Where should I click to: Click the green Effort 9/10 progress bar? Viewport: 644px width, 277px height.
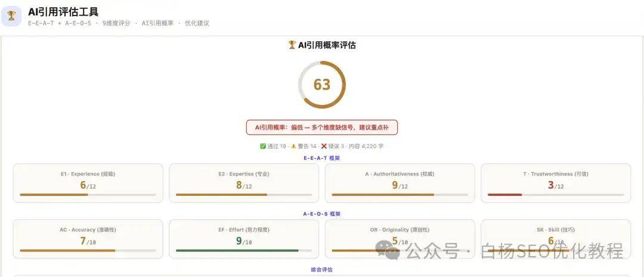(x=243, y=251)
